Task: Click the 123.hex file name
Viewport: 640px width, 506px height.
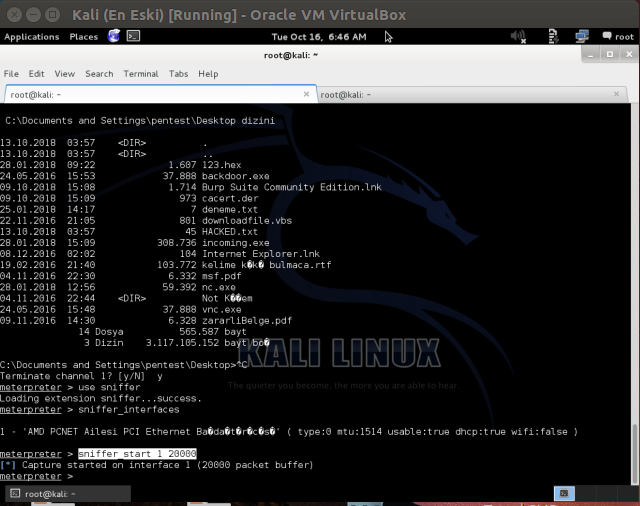Action: pyautogui.click(x=222, y=165)
